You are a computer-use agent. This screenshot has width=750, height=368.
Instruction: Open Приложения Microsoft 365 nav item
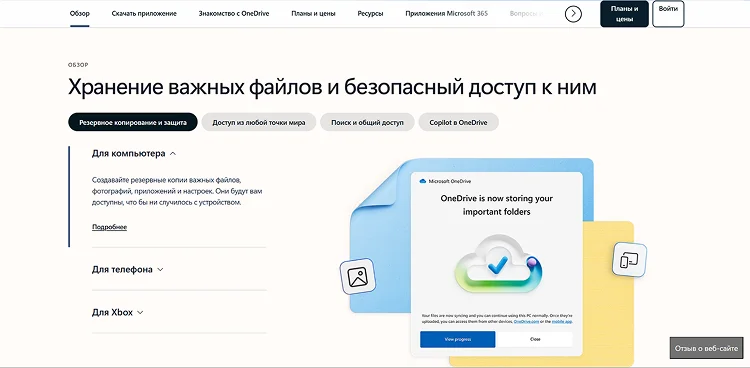(x=447, y=13)
